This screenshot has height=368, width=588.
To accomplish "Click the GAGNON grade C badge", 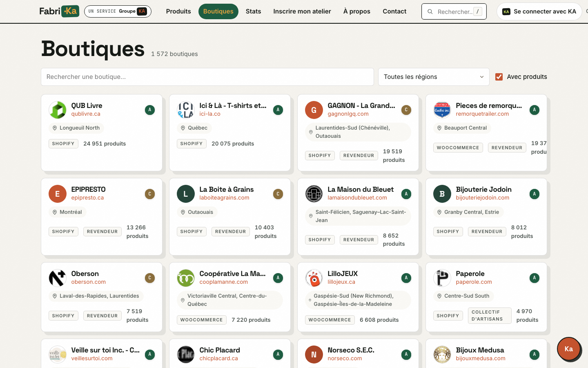I will [406, 110].
